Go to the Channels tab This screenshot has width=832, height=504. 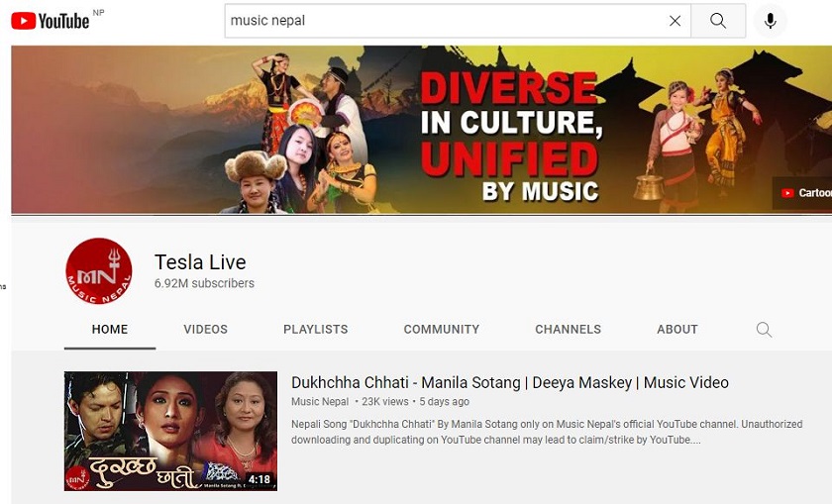click(x=568, y=330)
